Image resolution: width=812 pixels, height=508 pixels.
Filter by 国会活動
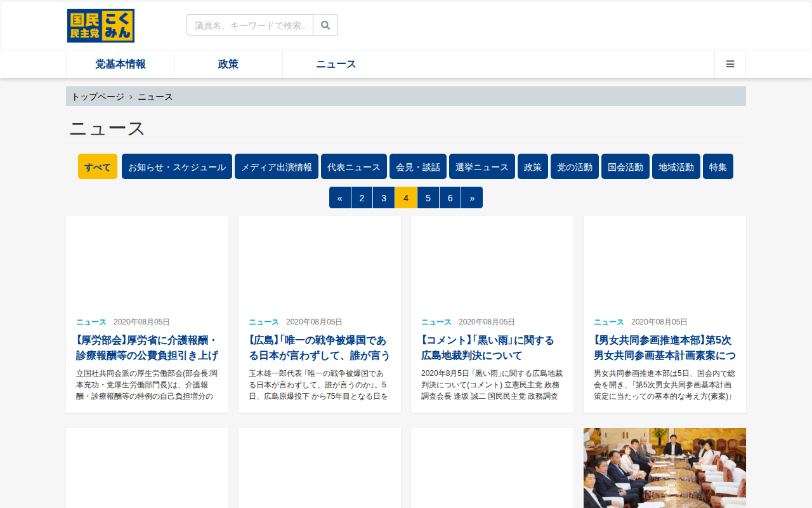(625, 166)
